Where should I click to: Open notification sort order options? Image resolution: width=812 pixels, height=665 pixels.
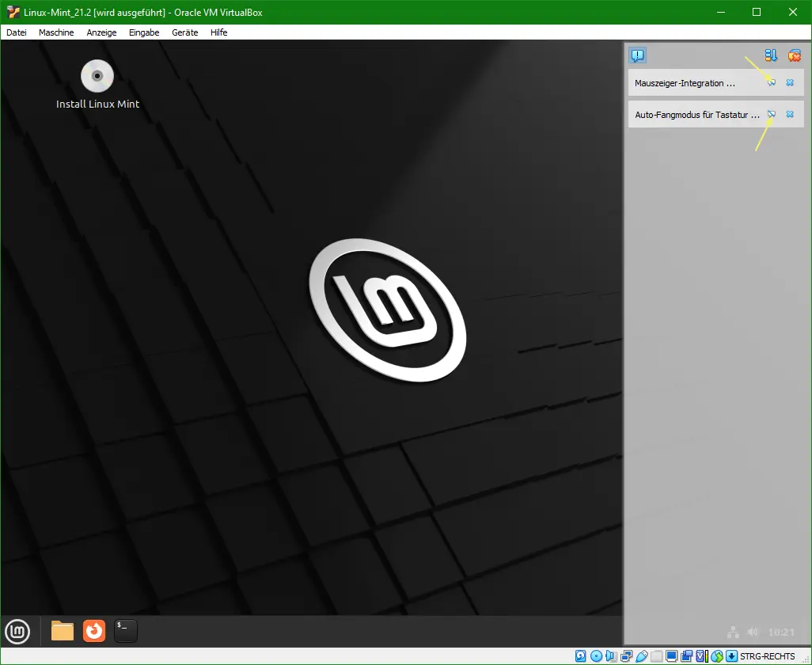click(x=772, y=55)
